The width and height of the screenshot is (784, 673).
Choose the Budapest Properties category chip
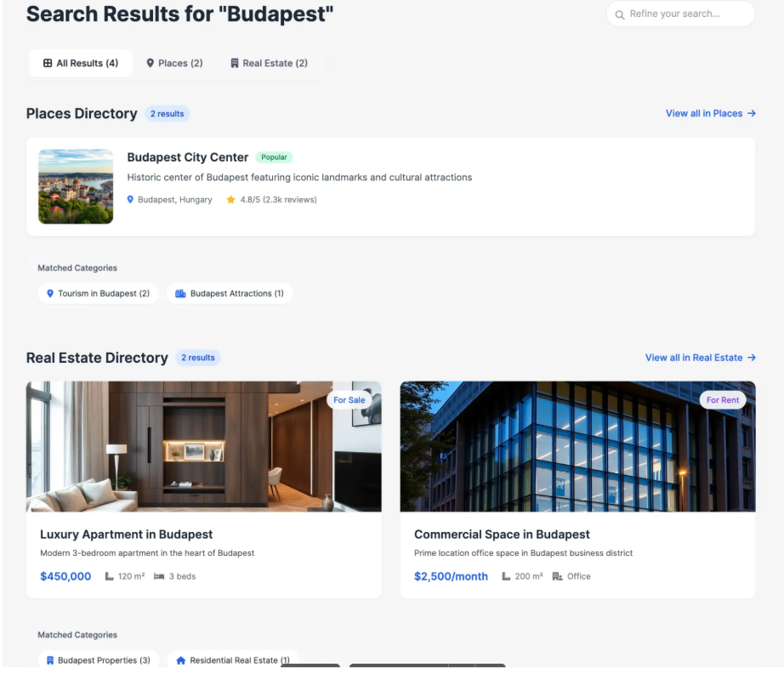click(98, 660)
